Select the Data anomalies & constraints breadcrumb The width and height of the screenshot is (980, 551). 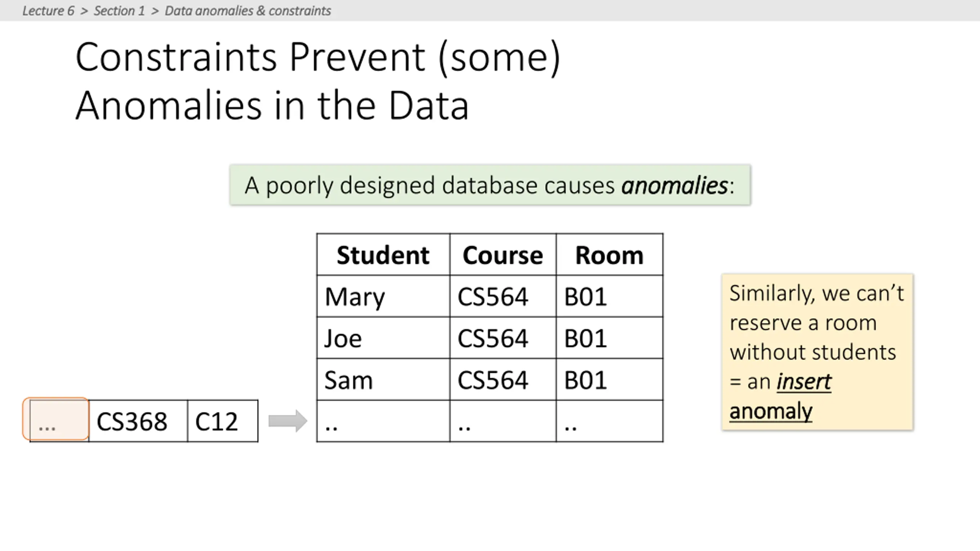click(x=248, y=11)
